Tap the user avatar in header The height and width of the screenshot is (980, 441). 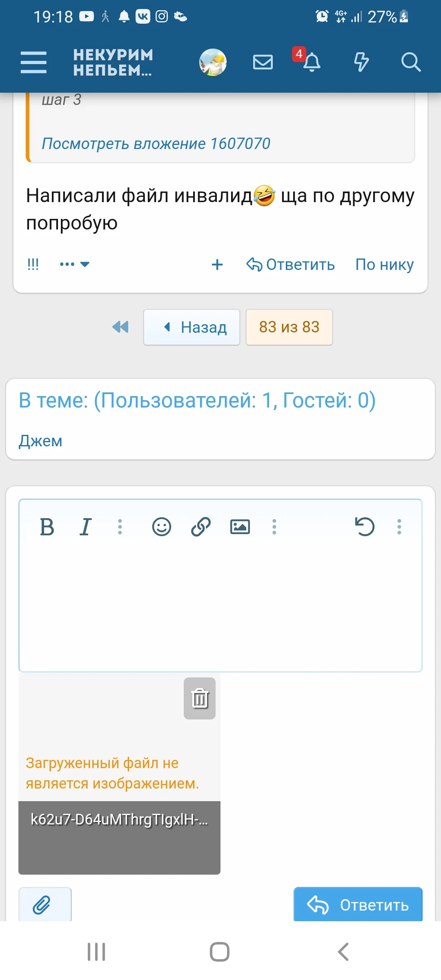(x=213, y=62)
